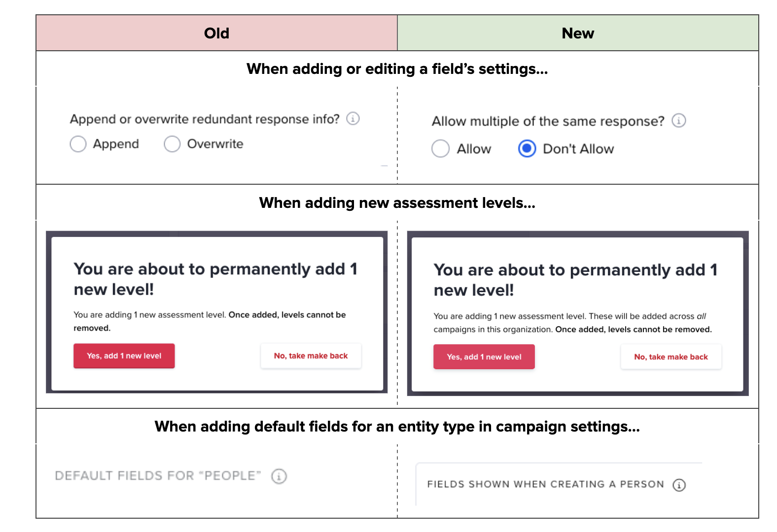Click the New column header
The height and width of the screenshot is (532, 777).
(x=578, y=33)
